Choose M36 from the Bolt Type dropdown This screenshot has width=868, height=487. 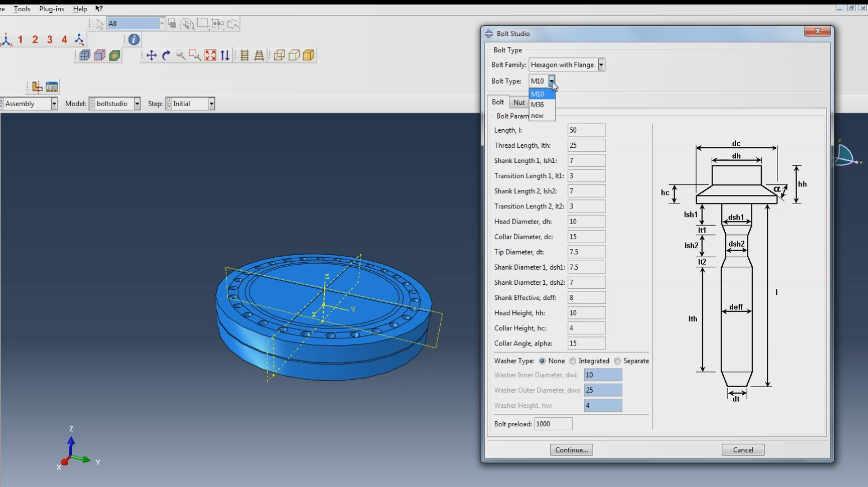537,104
